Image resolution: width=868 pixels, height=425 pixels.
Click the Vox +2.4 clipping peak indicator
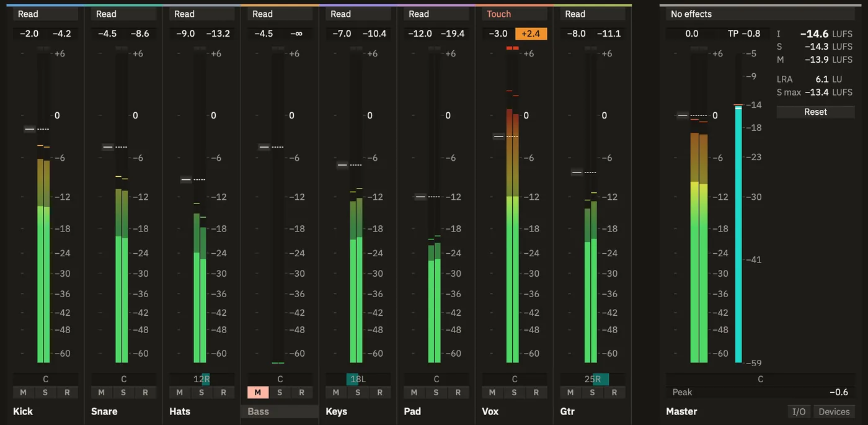tap(531, 34)
